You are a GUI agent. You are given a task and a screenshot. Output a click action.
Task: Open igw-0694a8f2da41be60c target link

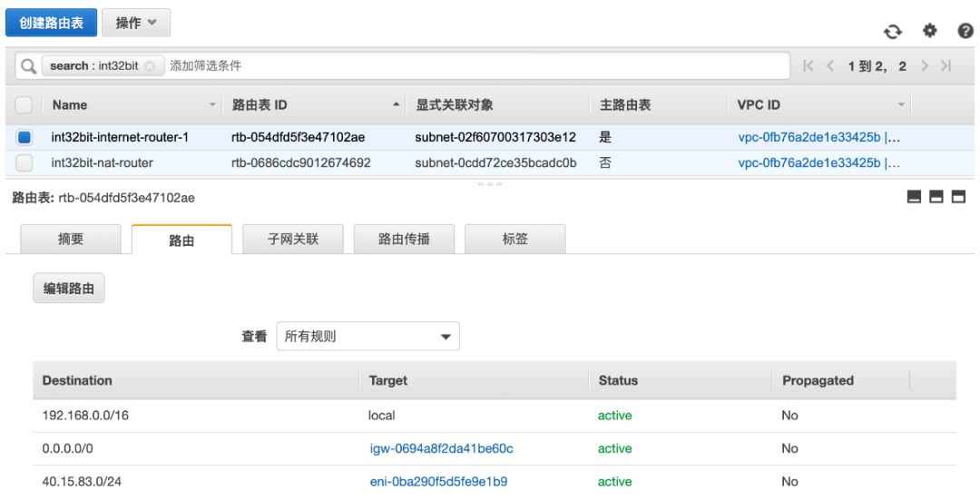coord(441,449)
